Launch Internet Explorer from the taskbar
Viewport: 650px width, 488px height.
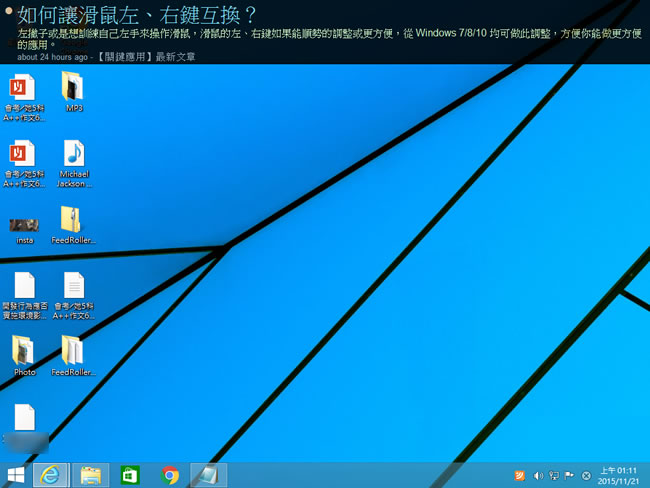coord(50,474)
